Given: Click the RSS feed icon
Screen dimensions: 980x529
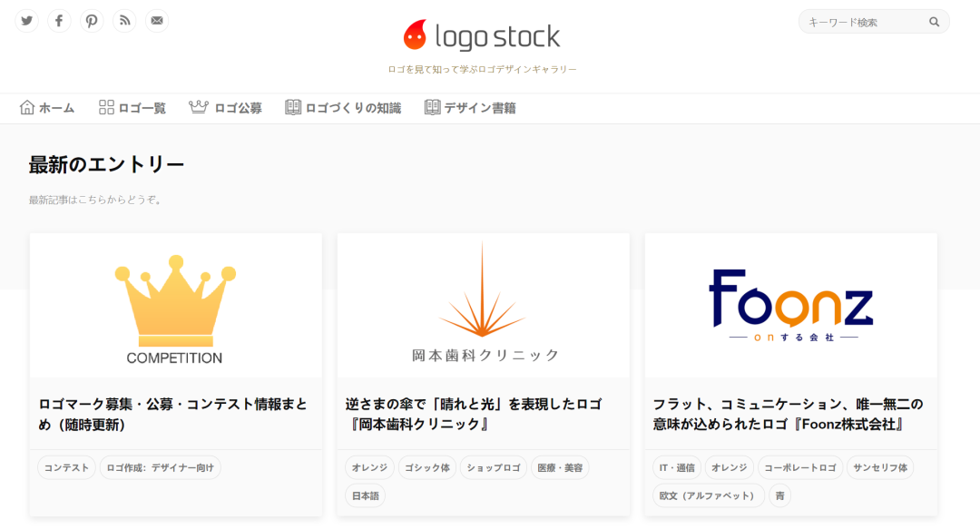Looking at the screenshot, I should (124, 21).
